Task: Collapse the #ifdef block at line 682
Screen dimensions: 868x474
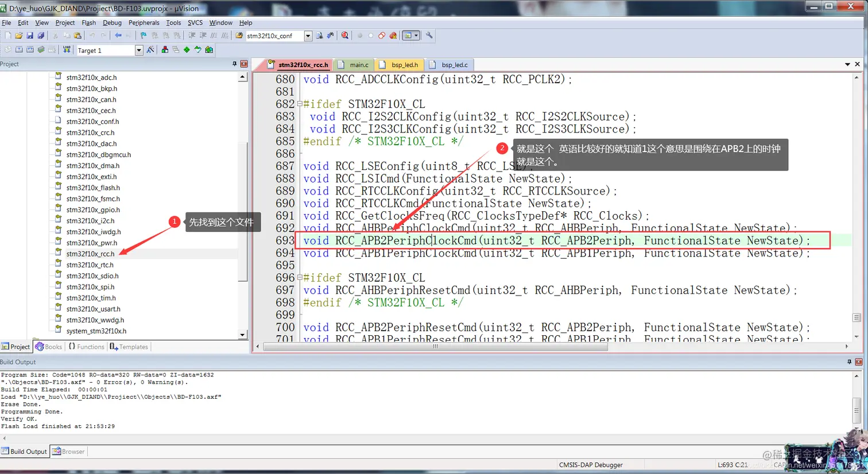Action: pyautogui.click(x=300, y=104)
